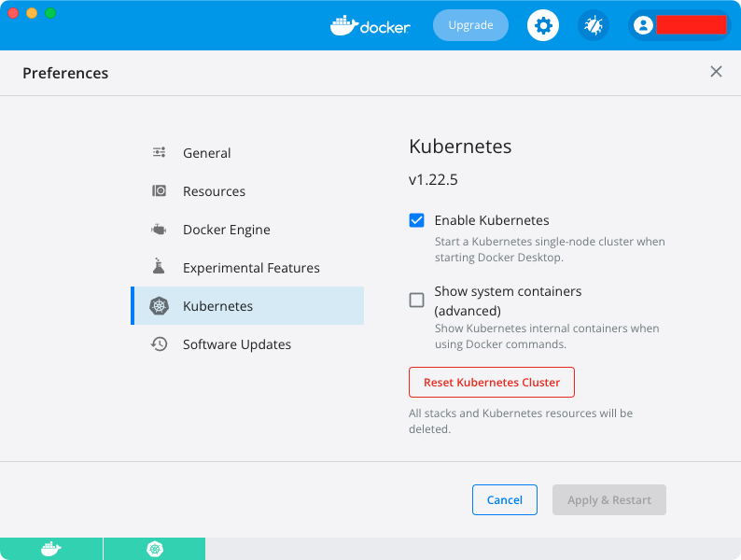Click the settings gear icon in header
The height and width of the screenshot is (560, 741).
click(x=543, y=25)
